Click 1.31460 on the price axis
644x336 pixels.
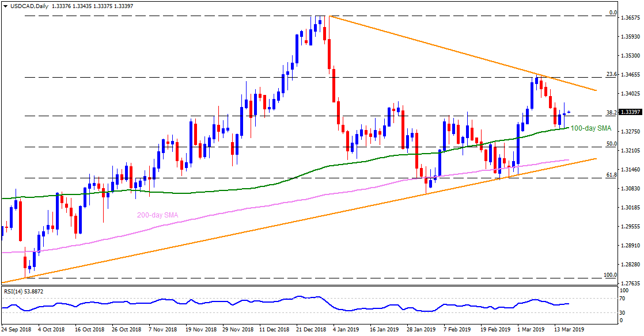[x=631, y=169]
